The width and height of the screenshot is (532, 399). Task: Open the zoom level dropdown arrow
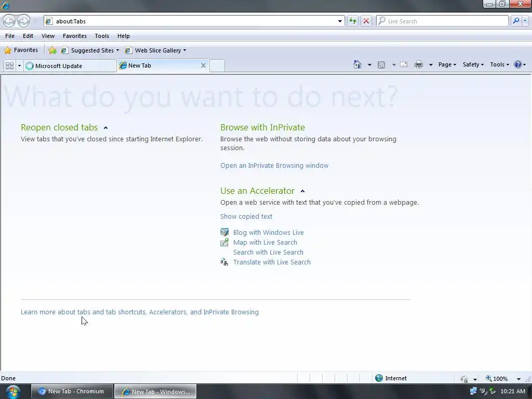[x=518, y=379]
